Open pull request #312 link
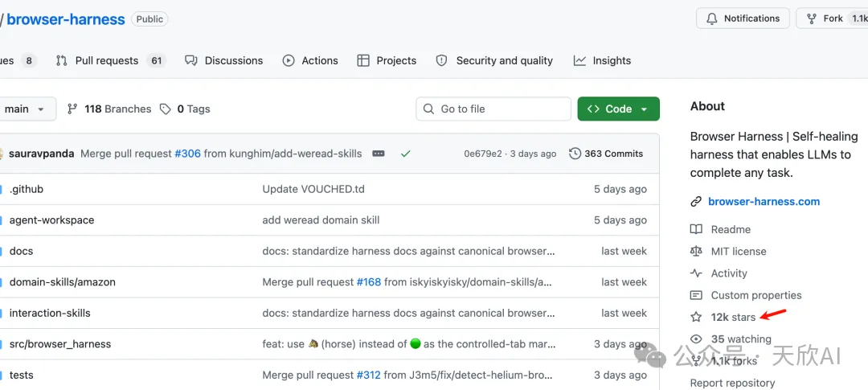 click(x=369, y=375)
